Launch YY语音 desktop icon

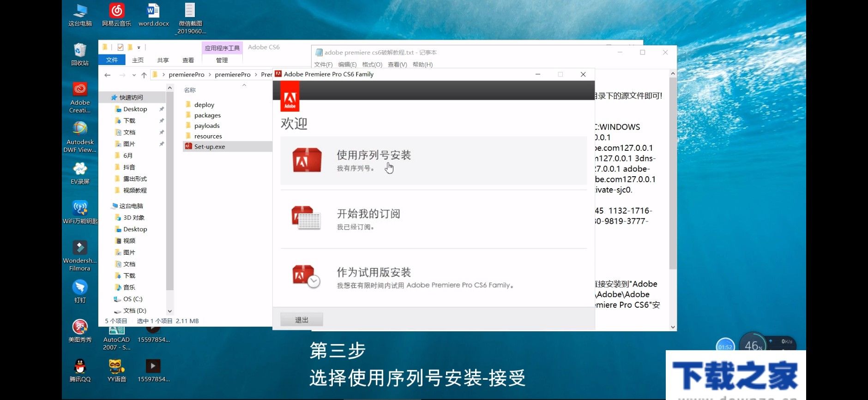[x=116, y=371]
